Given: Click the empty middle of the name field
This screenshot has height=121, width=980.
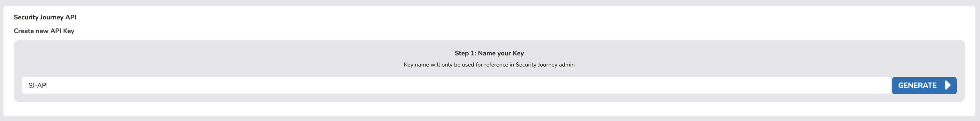Looking at the screenshot, I should 456,85.
